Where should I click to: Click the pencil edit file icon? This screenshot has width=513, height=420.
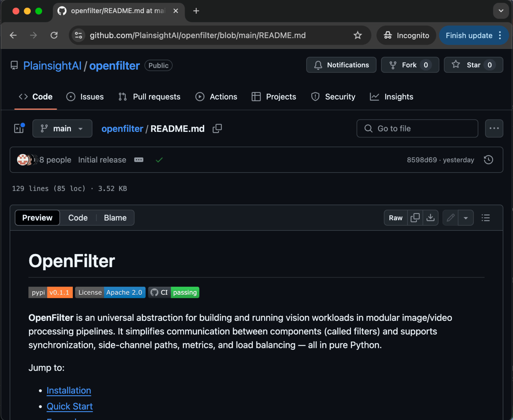tap(451, 218)
